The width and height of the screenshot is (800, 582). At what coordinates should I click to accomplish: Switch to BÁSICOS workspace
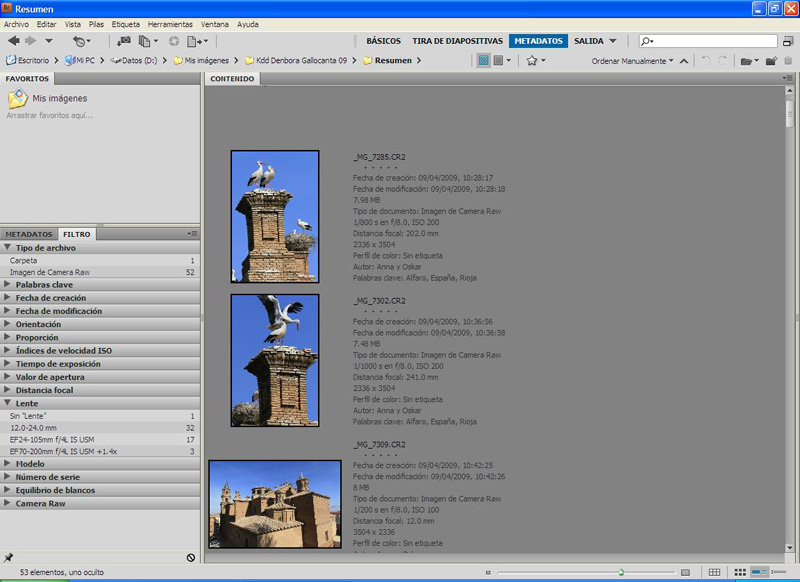(x=384, y=41)
